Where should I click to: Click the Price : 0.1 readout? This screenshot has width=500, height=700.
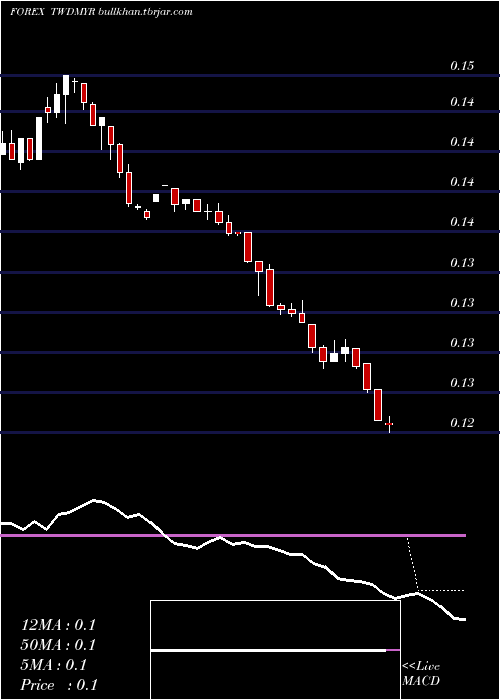coord(59,685)
